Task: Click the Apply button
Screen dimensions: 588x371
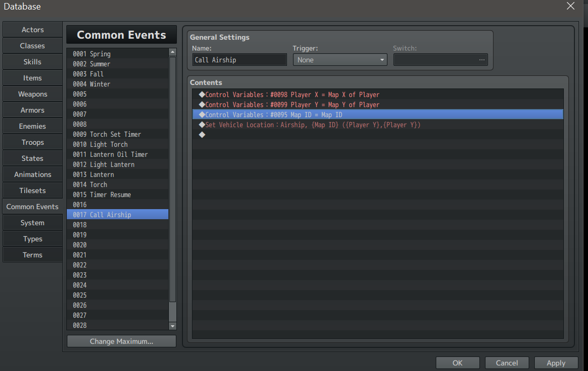Action: coord(556,363)
